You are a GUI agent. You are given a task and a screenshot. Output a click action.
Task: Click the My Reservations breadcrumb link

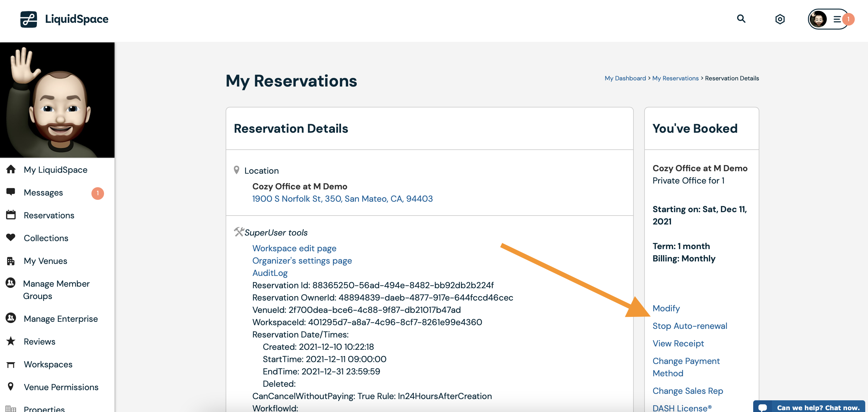coord(675,78)
